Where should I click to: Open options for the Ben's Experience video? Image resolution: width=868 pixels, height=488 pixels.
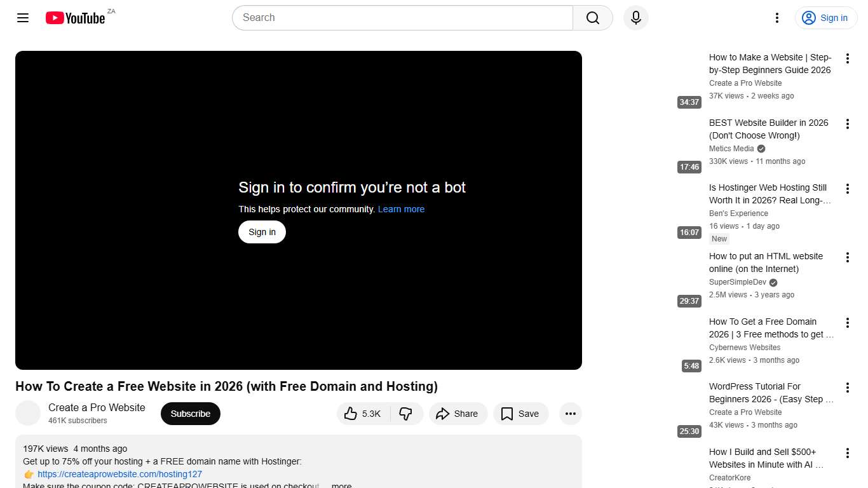tap(848, 189)
